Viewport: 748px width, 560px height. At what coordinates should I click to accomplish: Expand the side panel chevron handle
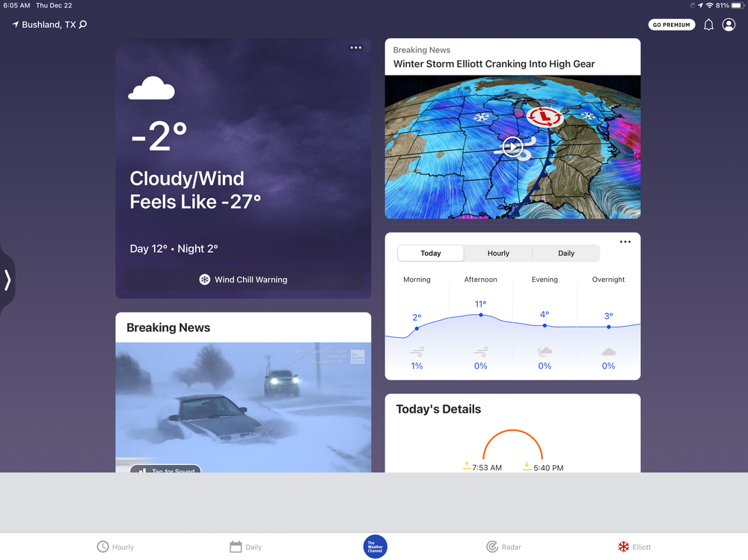7,280
